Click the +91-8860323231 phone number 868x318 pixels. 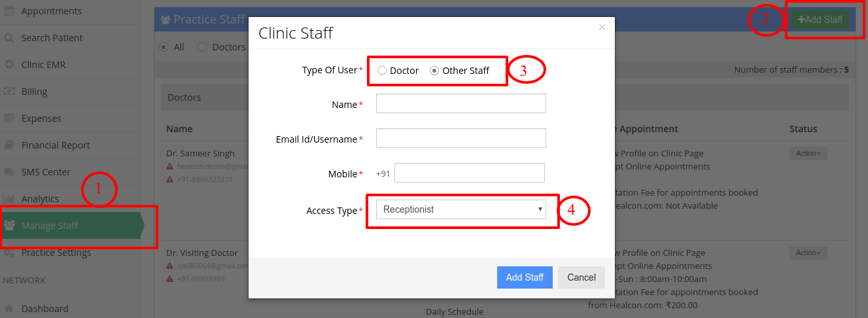click(205, 179)
